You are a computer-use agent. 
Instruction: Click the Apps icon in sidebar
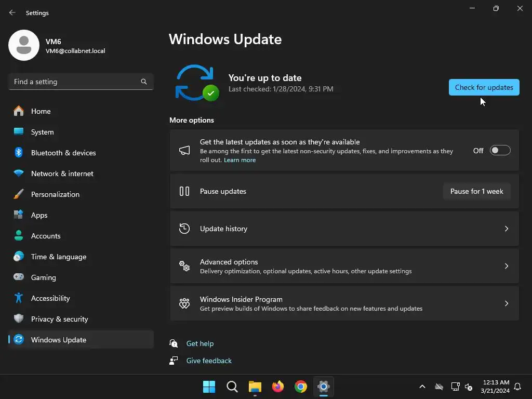point(19,215)
